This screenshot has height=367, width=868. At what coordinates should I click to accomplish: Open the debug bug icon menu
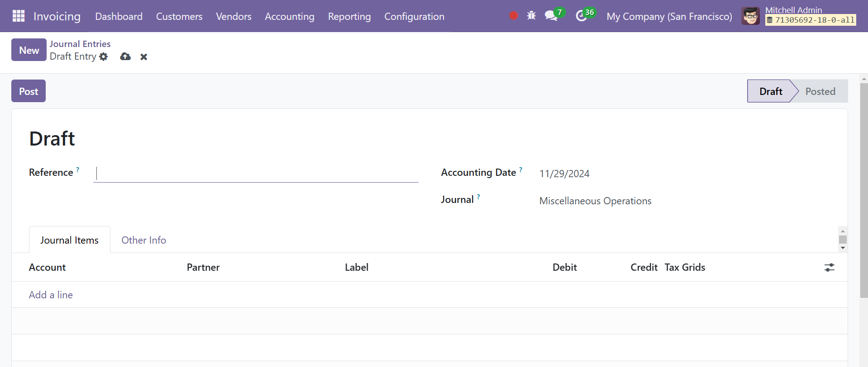(531, 16)
